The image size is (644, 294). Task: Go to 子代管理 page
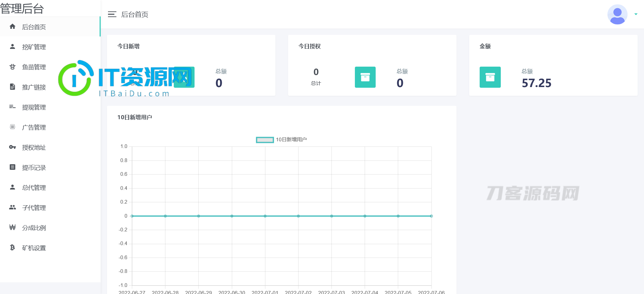point(50,208)
